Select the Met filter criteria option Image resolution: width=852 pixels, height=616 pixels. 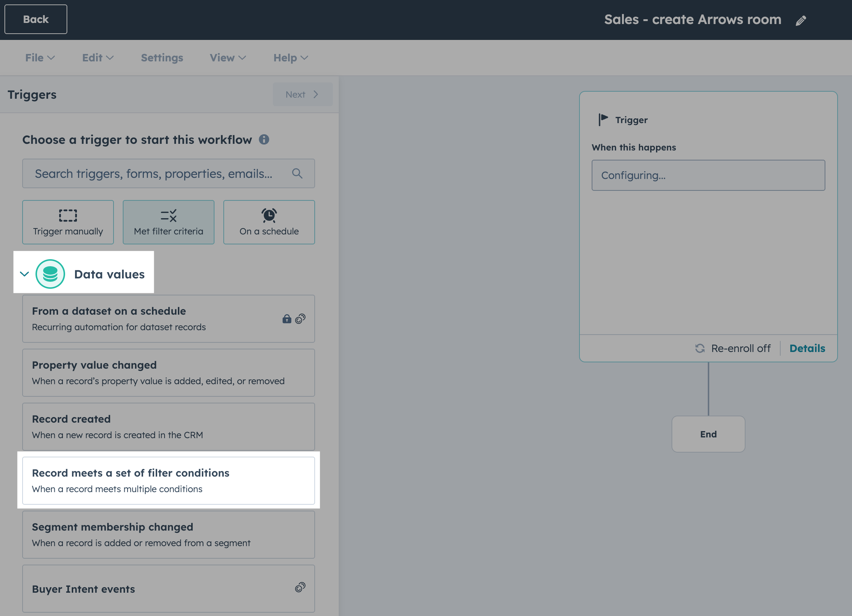169,222
